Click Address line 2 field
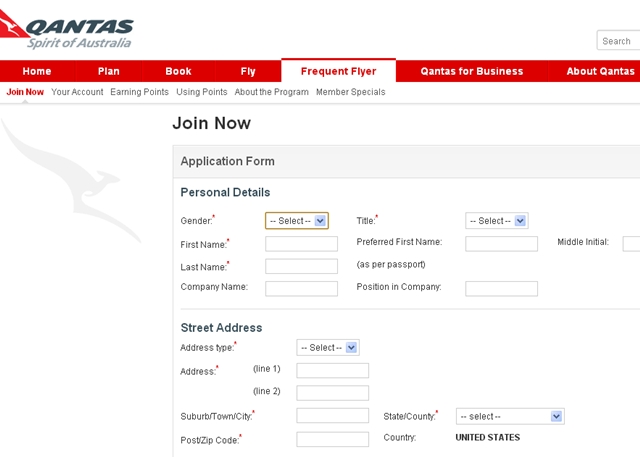The width and height of the screenshot is (640, 457). click(333, 393)
